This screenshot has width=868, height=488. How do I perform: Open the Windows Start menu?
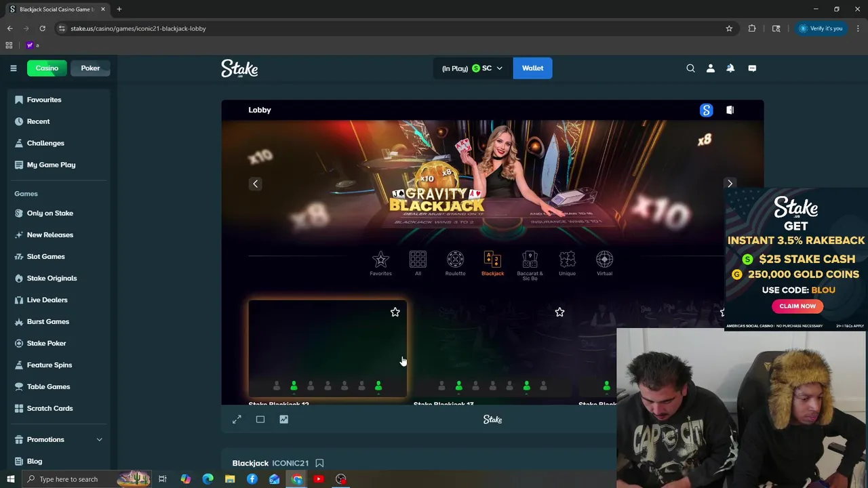pos(10,479)
